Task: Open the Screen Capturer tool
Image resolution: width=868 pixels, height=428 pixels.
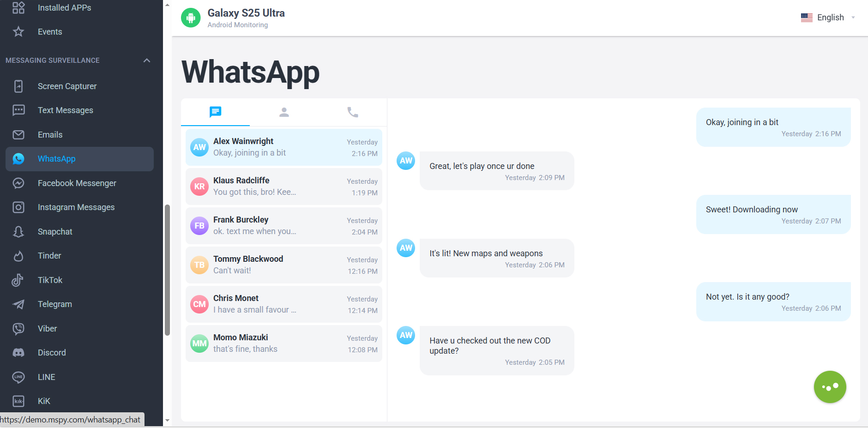Action: [67, 86]
